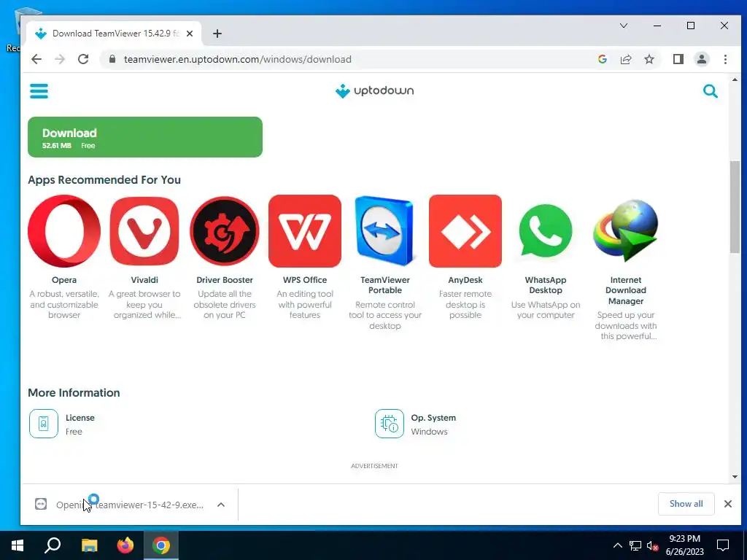Open the Internet Download Manager icon
Image resolution: width=747 pixels, height=560 pixels.
point(625,231)
